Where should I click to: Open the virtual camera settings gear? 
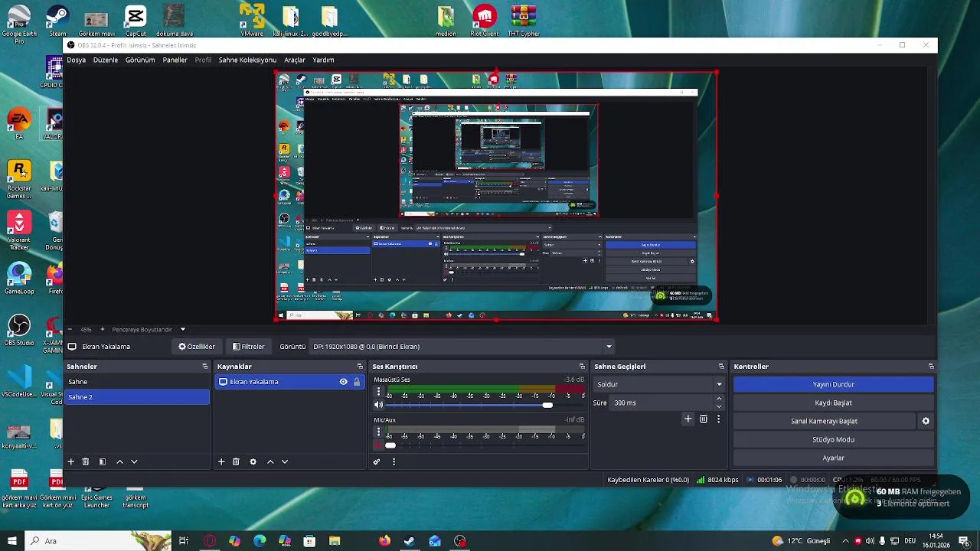coord(926,421)
